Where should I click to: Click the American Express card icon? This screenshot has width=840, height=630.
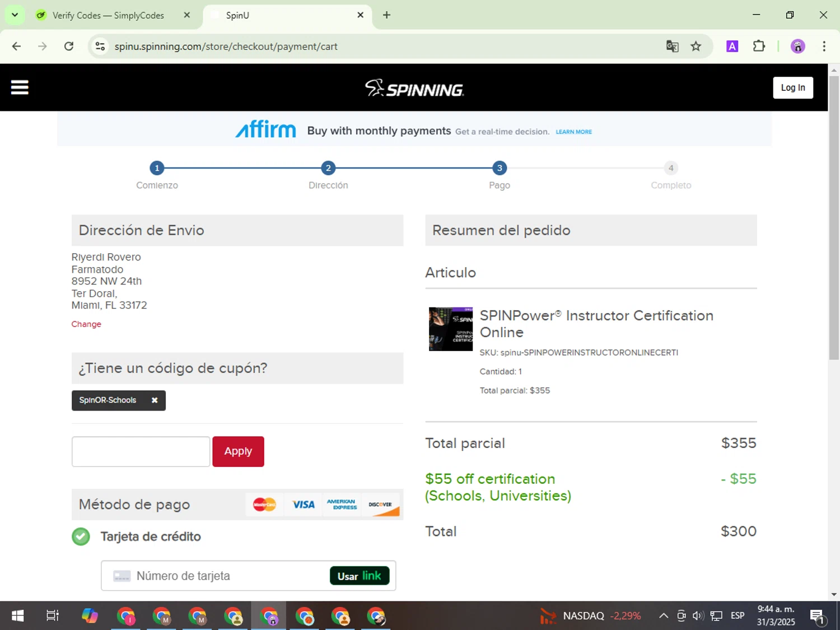(x=342, y=505)
